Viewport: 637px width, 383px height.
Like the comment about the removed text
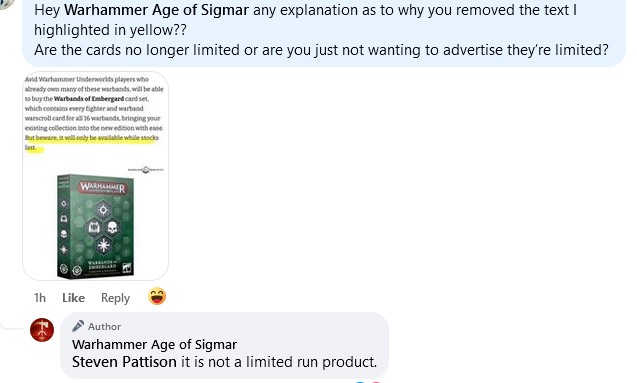(x=73, y=298)
